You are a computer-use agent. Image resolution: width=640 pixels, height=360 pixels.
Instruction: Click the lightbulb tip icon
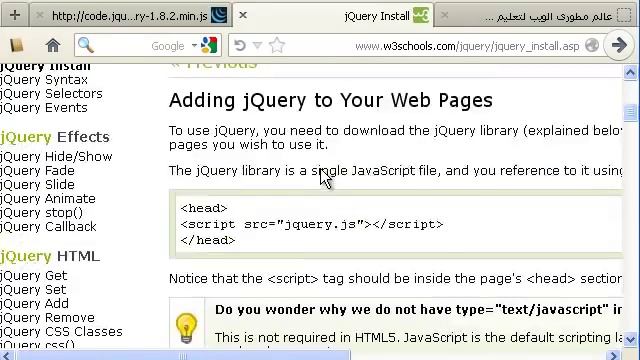186,327
